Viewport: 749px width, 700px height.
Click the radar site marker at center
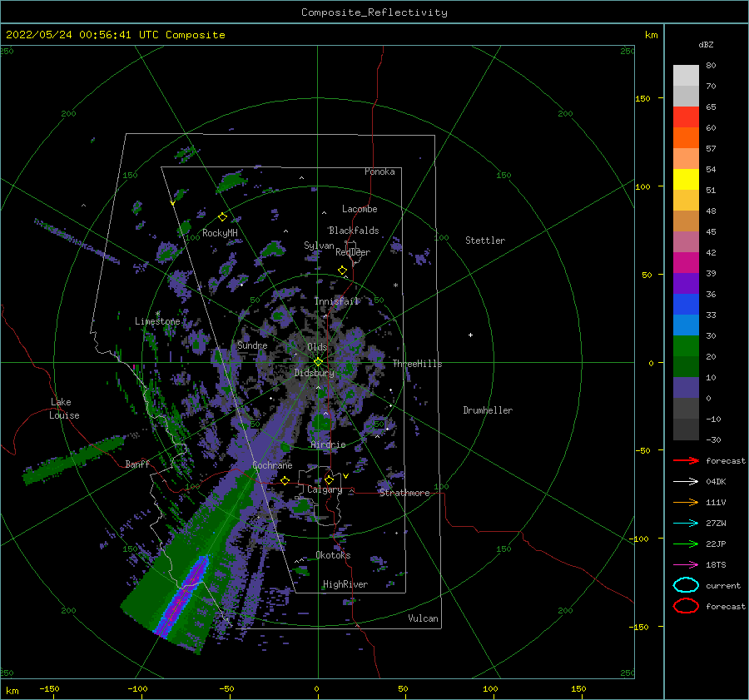tap(318, 362)
